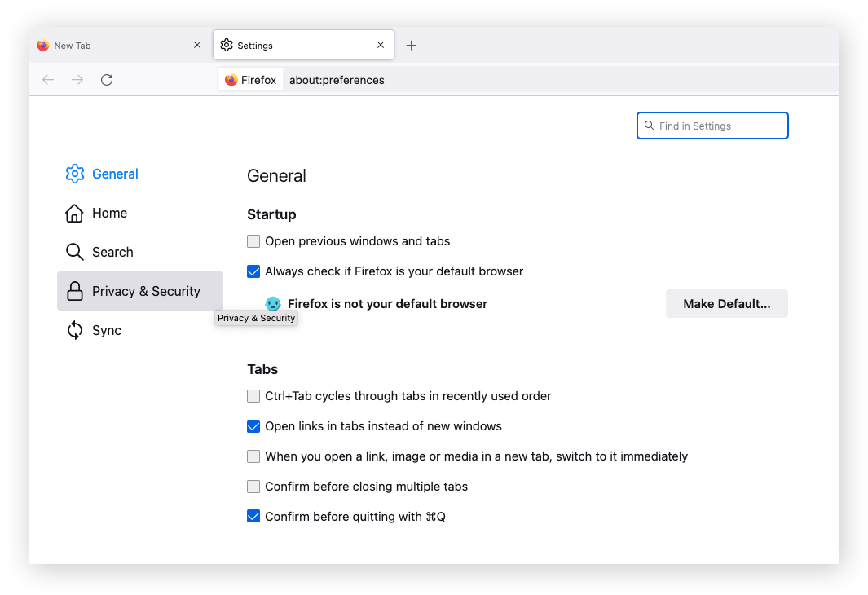This screenshot has width=868, height=595.
Task: Disable Open links in tabs instead of new windows
Action: tap(253, 426)
